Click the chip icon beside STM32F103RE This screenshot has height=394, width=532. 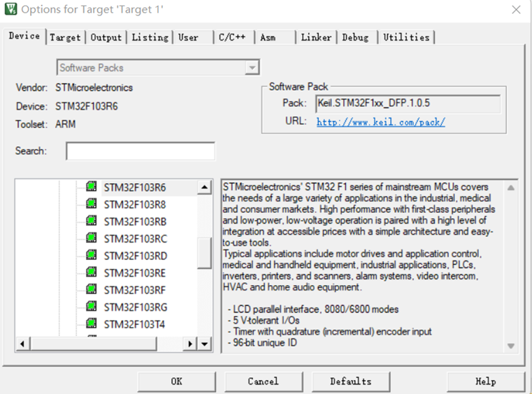click(92, 272)
